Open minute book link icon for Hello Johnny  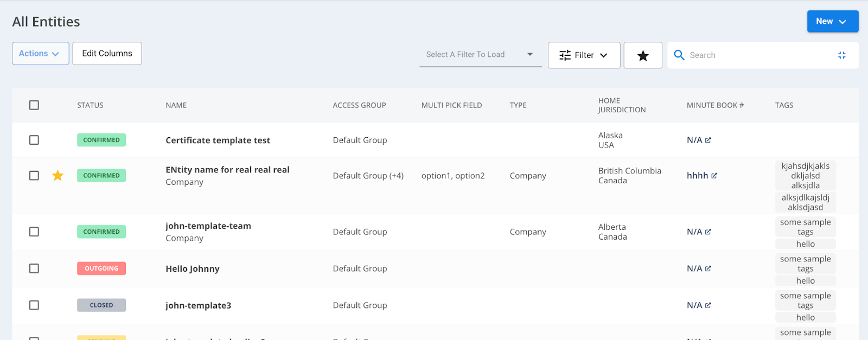click(708, 268)
